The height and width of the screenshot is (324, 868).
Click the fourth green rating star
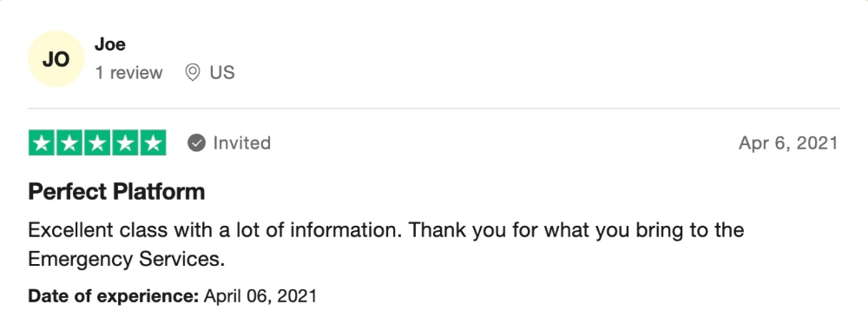125,143
